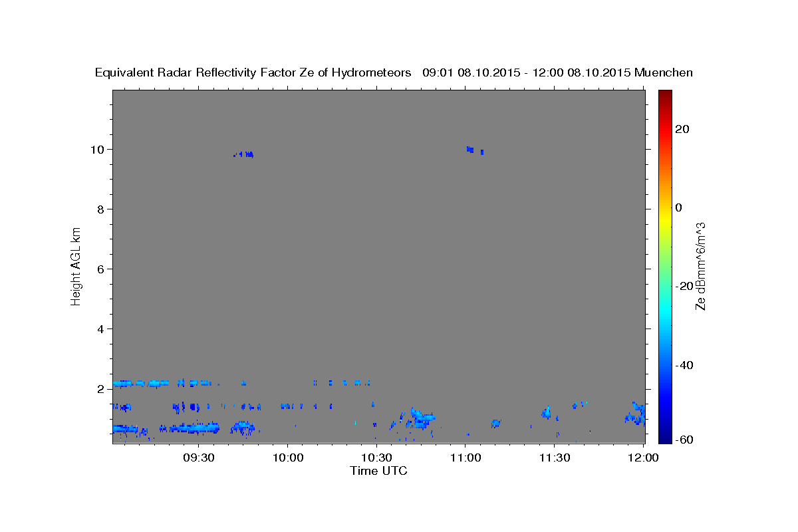Click the 12:00 time tick label

643,458
